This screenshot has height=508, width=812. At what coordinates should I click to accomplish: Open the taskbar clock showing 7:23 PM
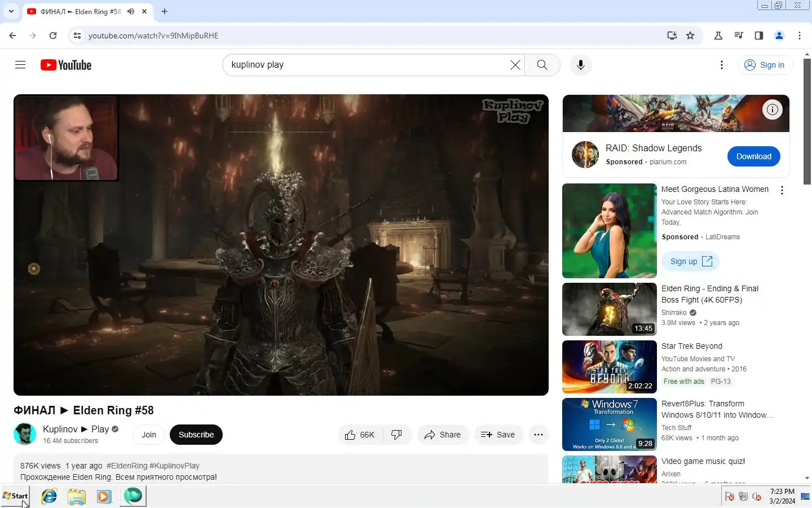[782, 496]
